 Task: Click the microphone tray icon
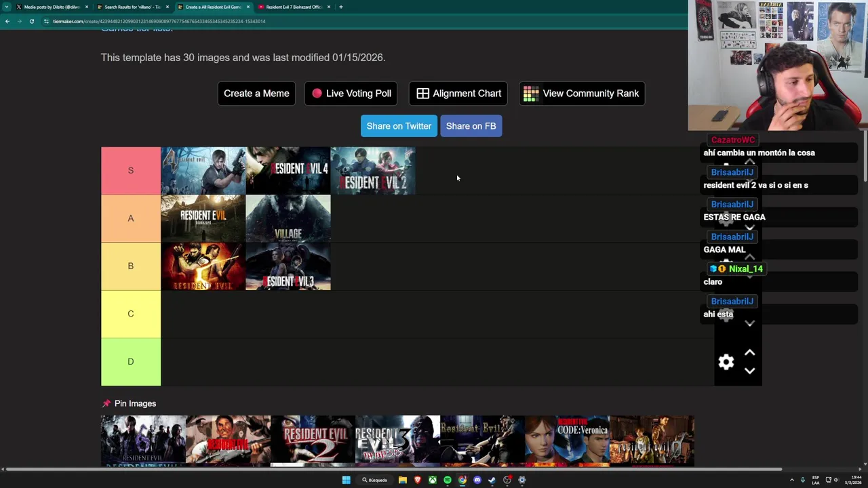[803, 480]
